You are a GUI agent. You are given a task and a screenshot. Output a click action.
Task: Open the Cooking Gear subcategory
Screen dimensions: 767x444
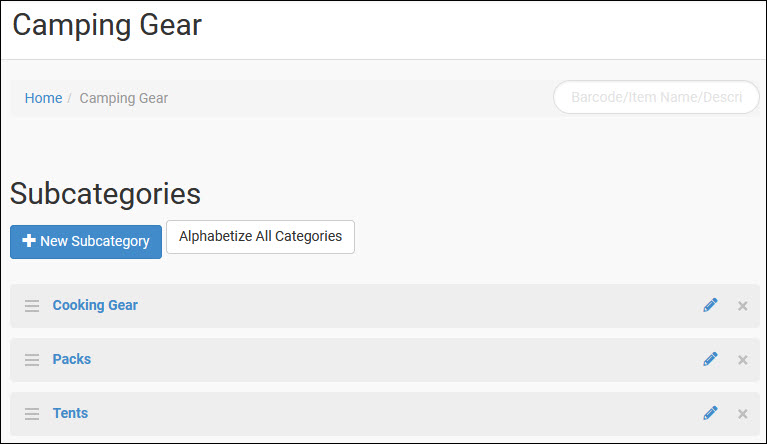(x=95, y=305)
